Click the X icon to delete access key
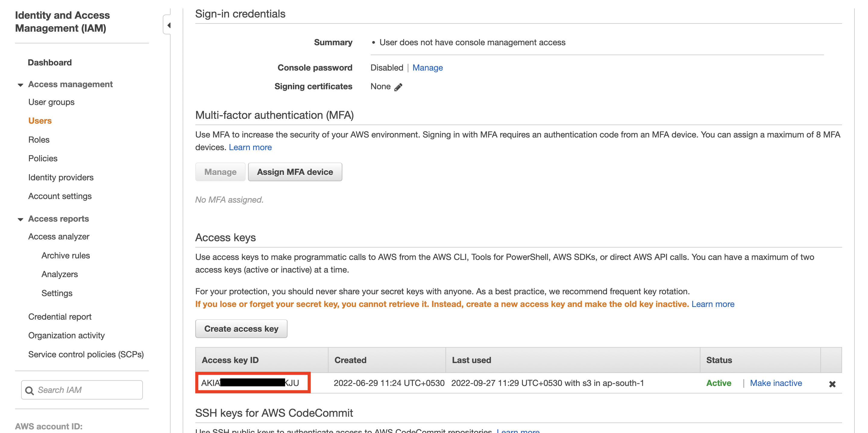The width and height of the screenshot is (868, 433). [x=832, y=384]
